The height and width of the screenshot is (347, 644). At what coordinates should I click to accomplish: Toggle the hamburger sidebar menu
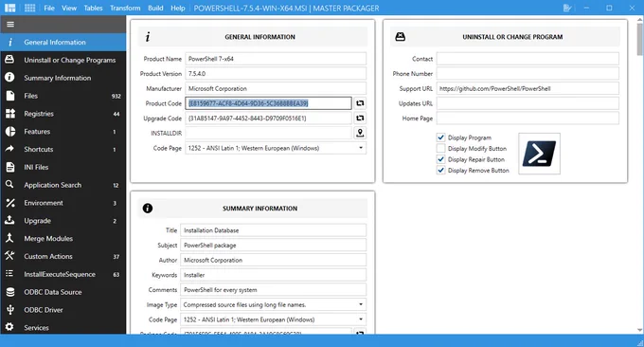[x=10, y=25]
